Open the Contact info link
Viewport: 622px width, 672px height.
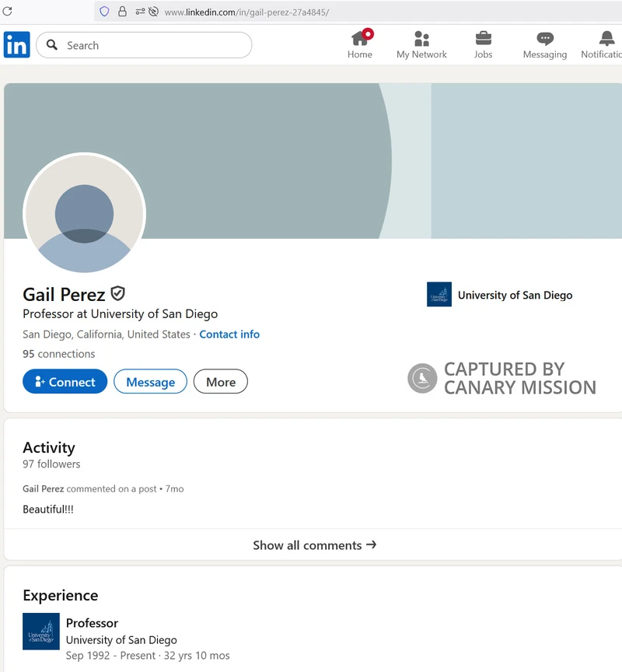tap(229, 334)
